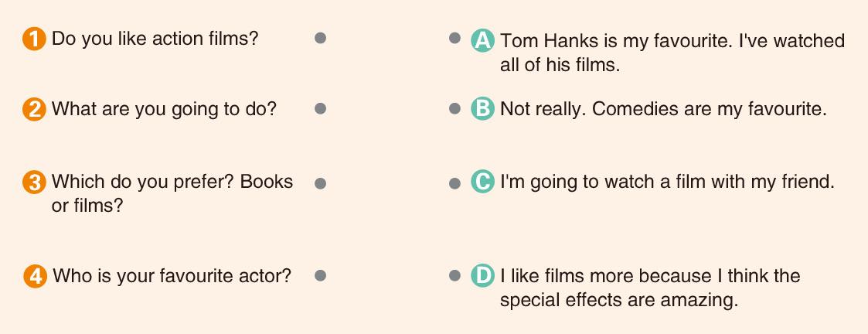Click the teal letter D badge
Image resolution: width=868 pixels, height=334 pixels.
482,276
